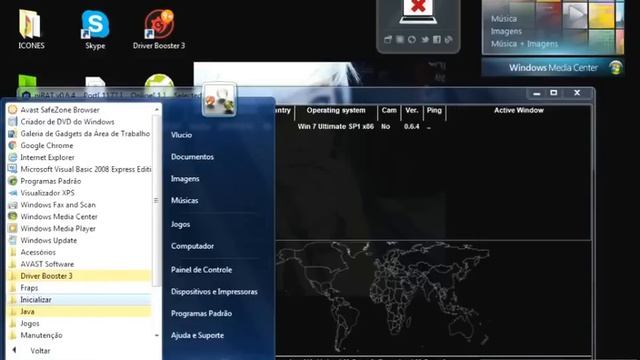The image size is (640, 360).
Task: Click the Ver. column header
Action: 412,110
